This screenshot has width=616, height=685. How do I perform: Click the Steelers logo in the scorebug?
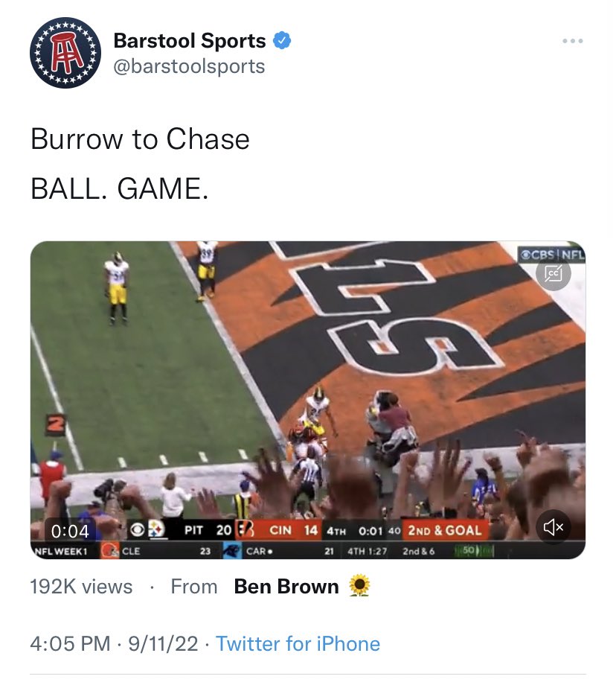pos(155,530)
